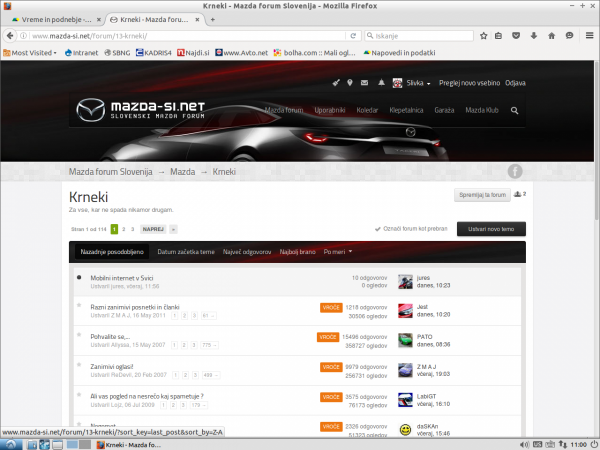Screen dimensions: 600x450
Task: Click the search magnifier in forum navigation
Action: pyautogui.click(x=515, y=110)
